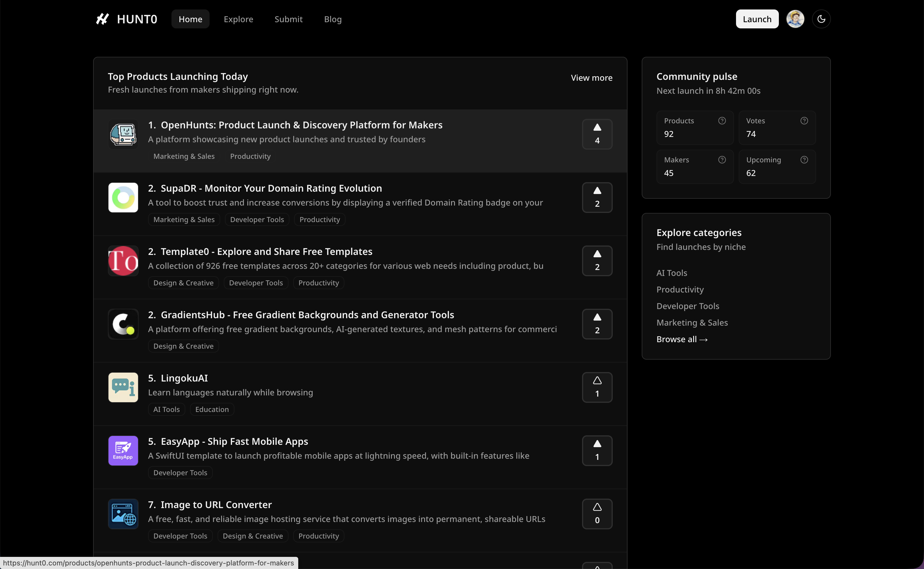Open the EasyApp purple logo icon

(x=123, y=450)
